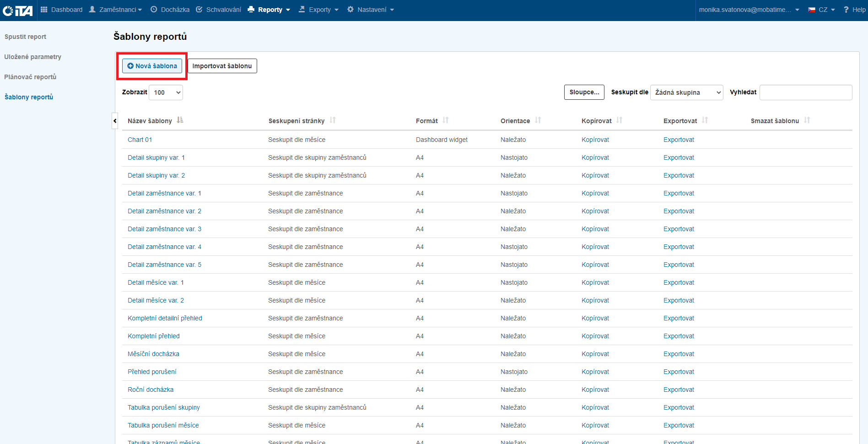Sort by Název šablony column icon
The image size is (868, 444).
[180, 120]
